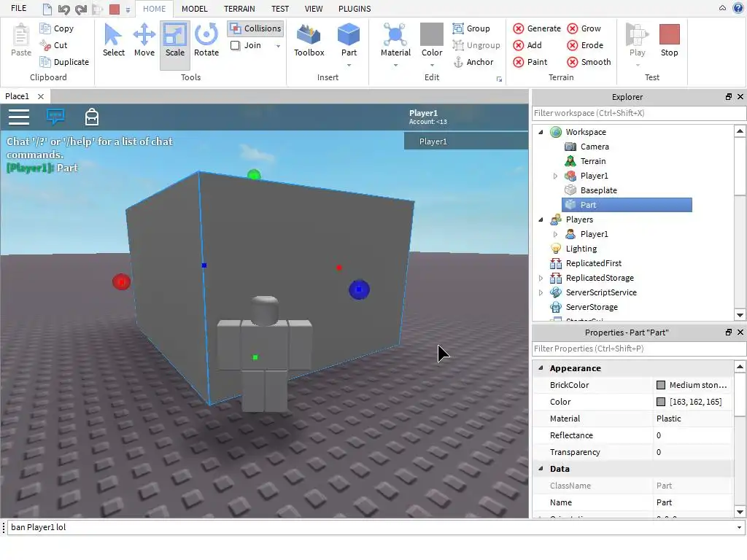Click the Play test button
The image size is (747, 560).
click(x=637, y=41)
